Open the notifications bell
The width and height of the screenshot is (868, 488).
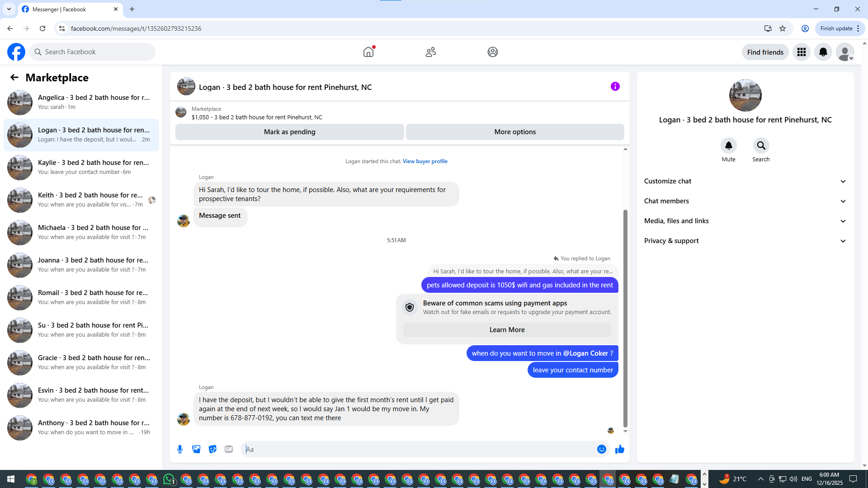[x=823, y=52]
